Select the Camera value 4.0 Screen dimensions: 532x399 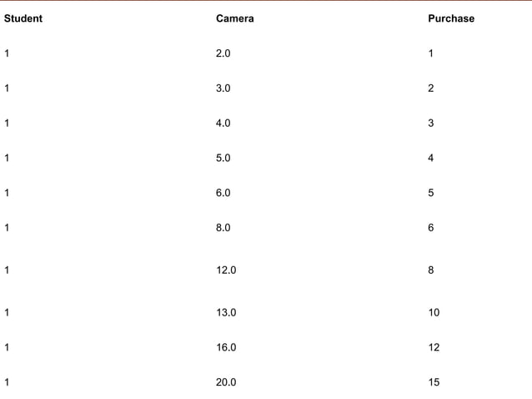click(223, 124)
